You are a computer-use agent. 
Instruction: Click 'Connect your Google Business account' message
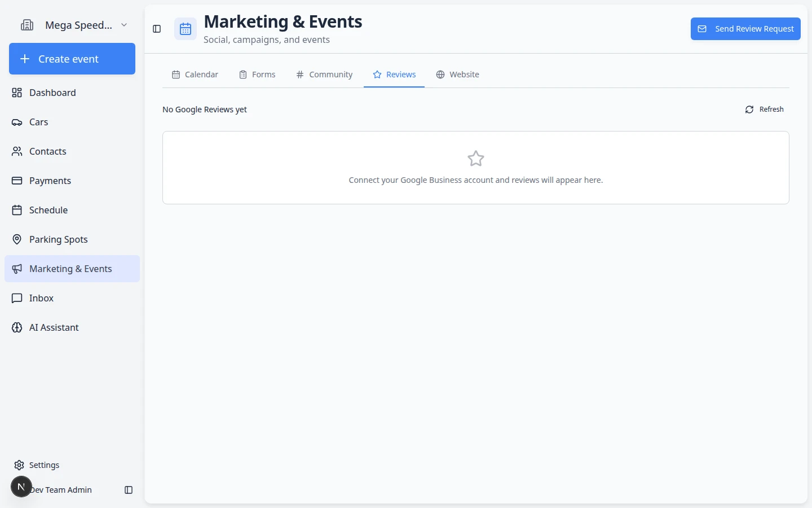476,180
